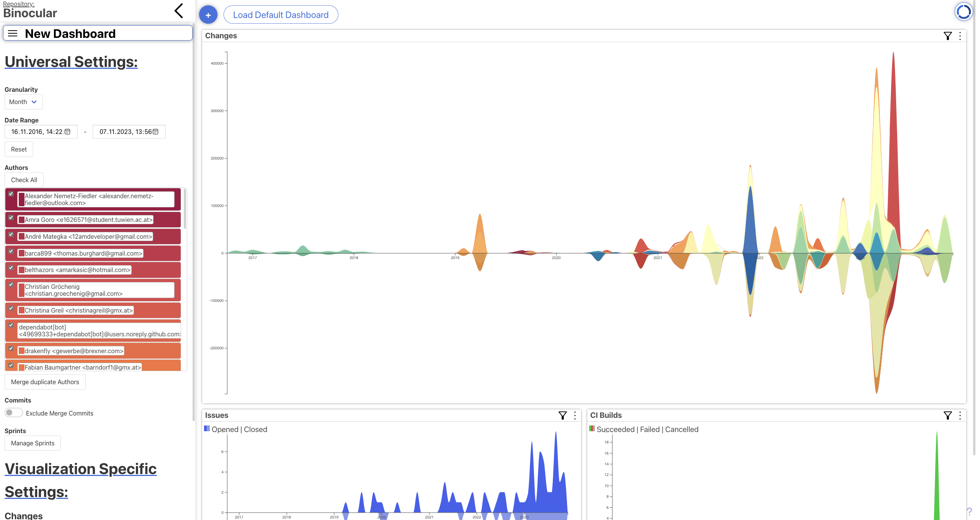Open three-dot menu of CI Builds panel
The height and width of the screenshot is (520, 980).
coord(960,416)
